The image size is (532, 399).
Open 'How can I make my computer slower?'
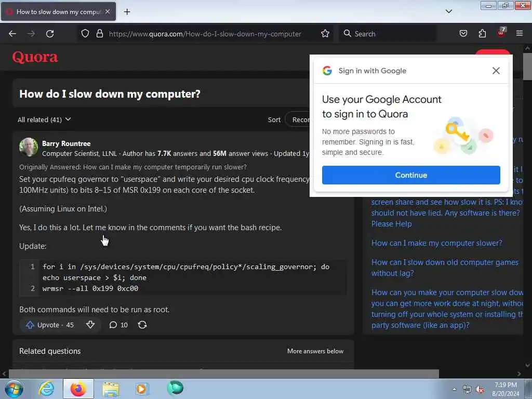pyautogui.click(x=436, y=243)
